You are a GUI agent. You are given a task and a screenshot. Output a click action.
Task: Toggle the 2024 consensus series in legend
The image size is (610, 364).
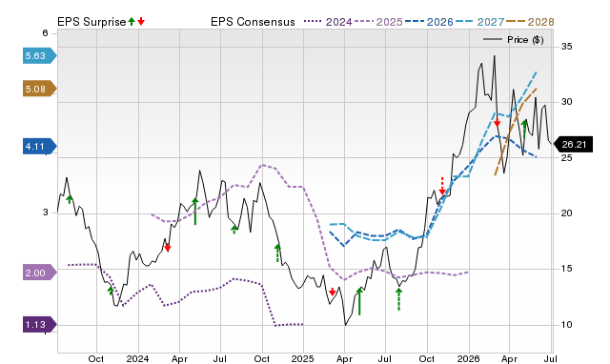(328, 22)
